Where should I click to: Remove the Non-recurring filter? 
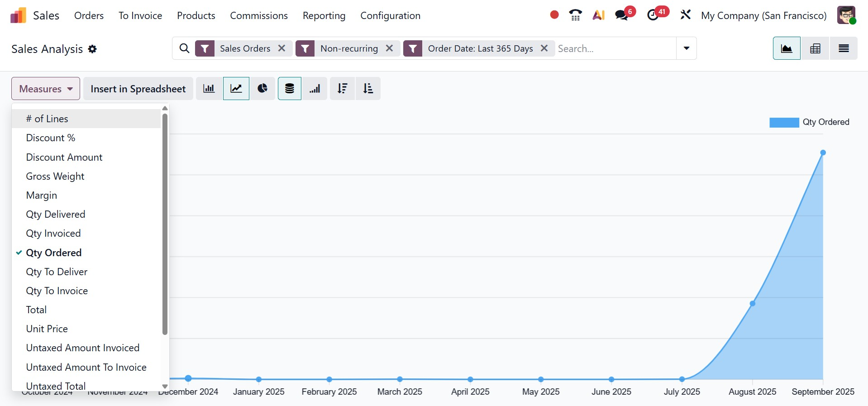pyautogui.click(x=389, y=48)
